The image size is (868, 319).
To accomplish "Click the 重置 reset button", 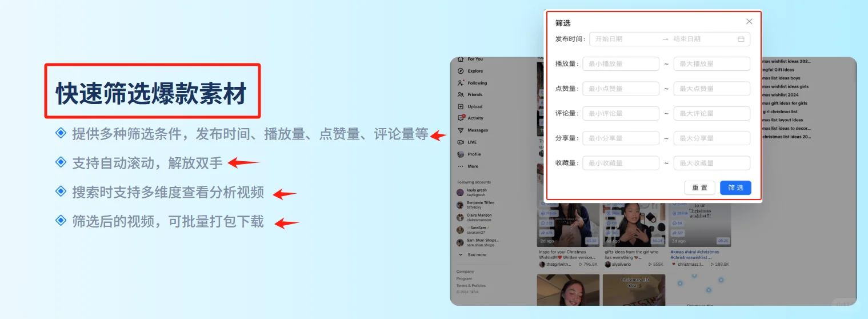I will pos(699,188).
